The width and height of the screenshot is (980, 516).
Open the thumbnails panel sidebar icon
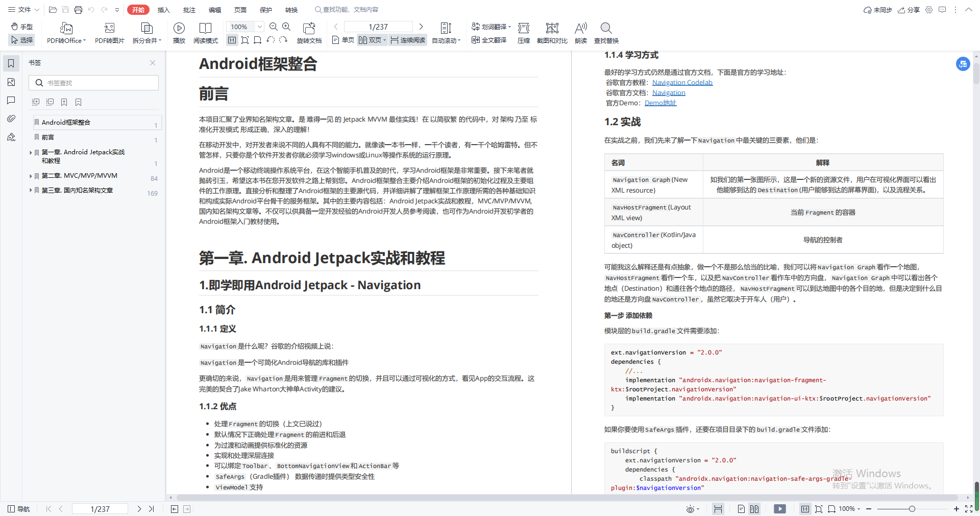(x=11, y=82)
